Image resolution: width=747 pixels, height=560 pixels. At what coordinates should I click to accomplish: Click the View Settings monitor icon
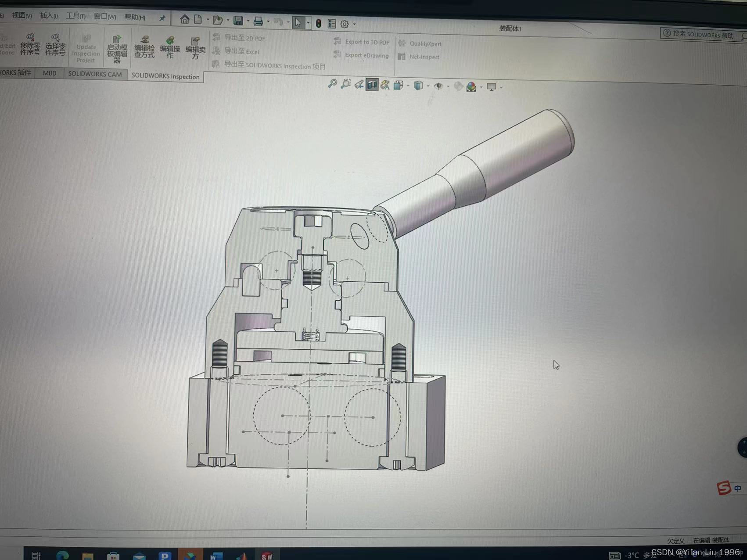(492, 87)
